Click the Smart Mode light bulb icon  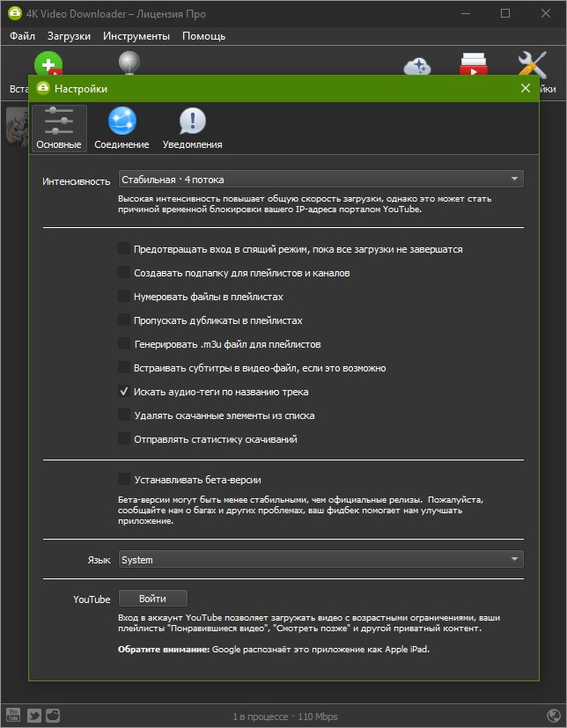click(x=129, y=63)
